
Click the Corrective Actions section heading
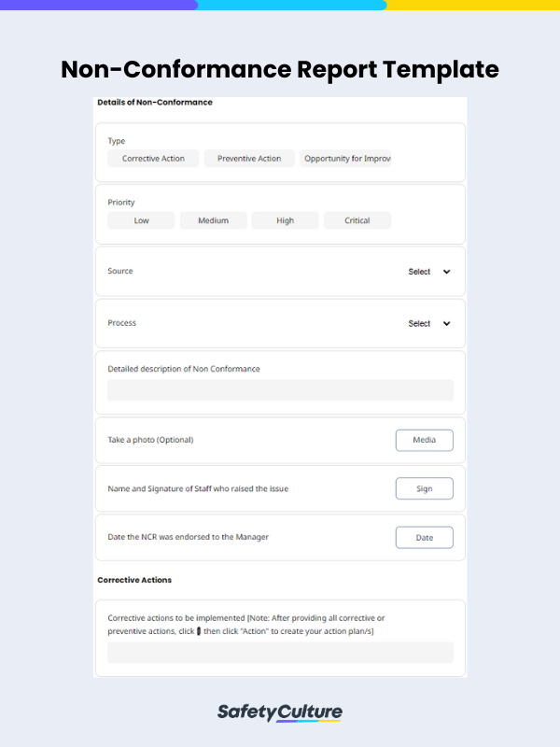coord(134,580)
